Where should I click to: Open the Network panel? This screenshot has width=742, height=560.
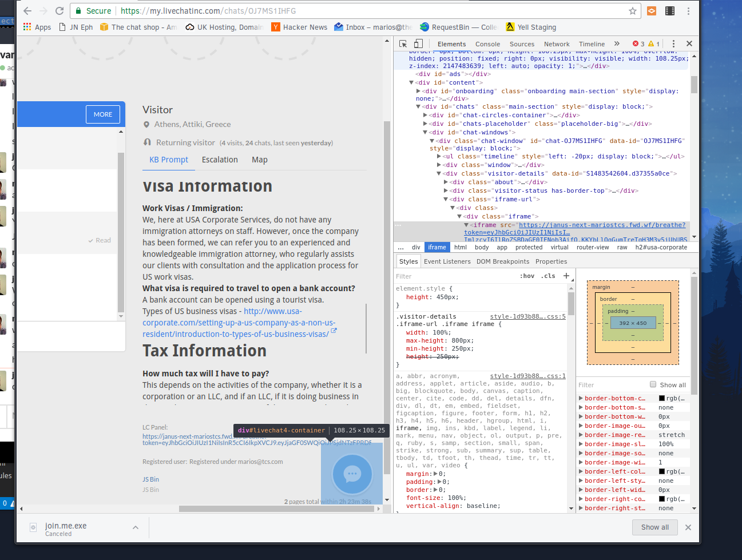coord(557,44)
